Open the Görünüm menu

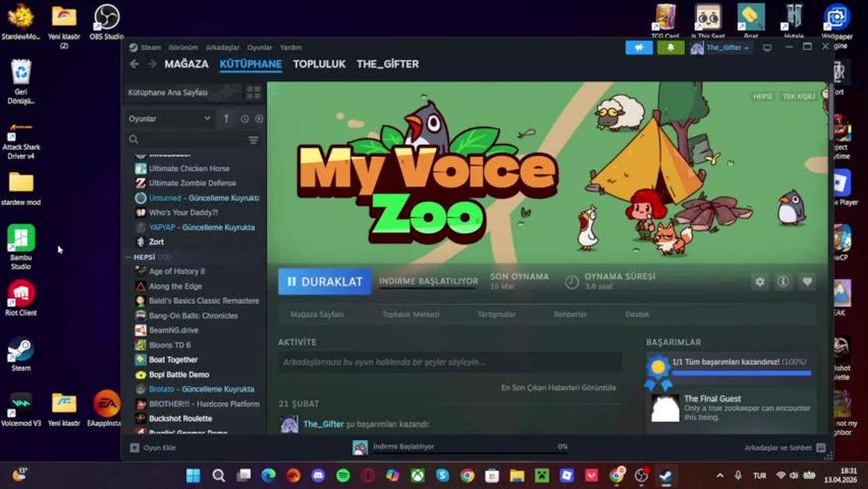tap(183, 48)
